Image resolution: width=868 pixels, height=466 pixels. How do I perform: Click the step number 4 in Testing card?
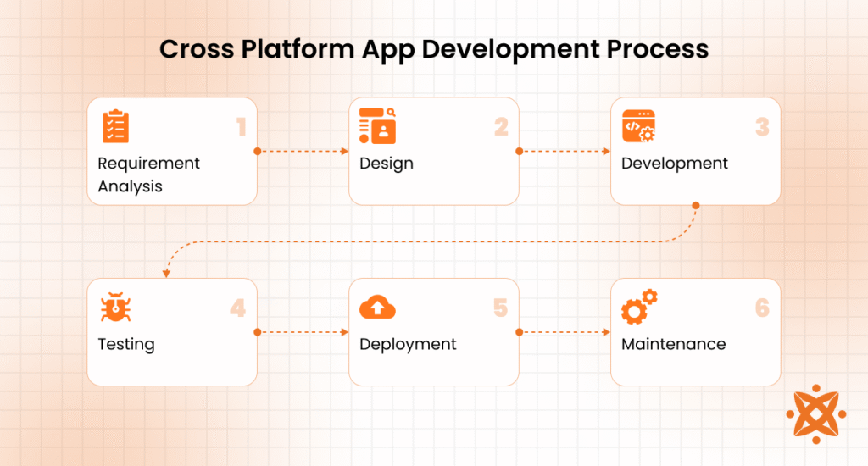pyautogui.click(x=238, y=308)
